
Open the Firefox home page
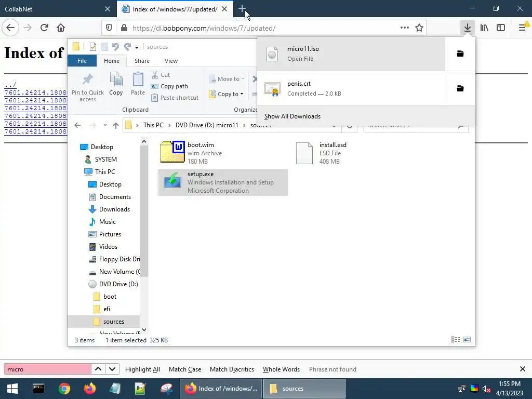[x=61, y=28]
